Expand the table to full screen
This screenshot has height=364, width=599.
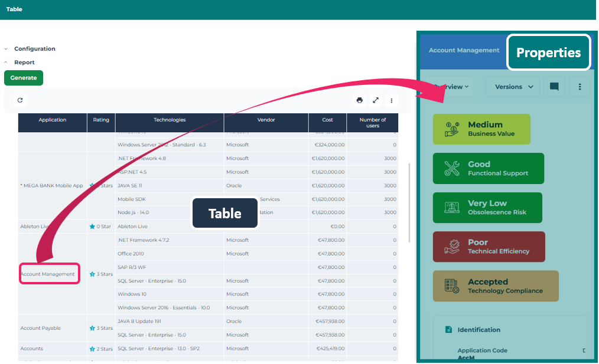click(x=376, y=100)
